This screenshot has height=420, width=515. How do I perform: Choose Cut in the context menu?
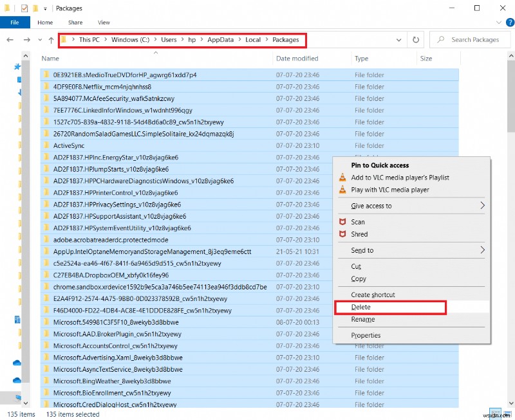click(x=356, y=266)
